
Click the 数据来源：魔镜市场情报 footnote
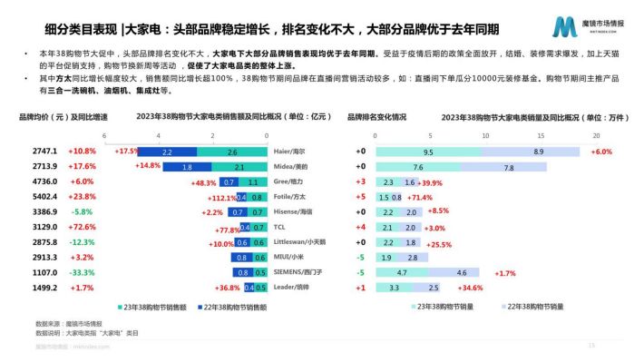(69, 324)
